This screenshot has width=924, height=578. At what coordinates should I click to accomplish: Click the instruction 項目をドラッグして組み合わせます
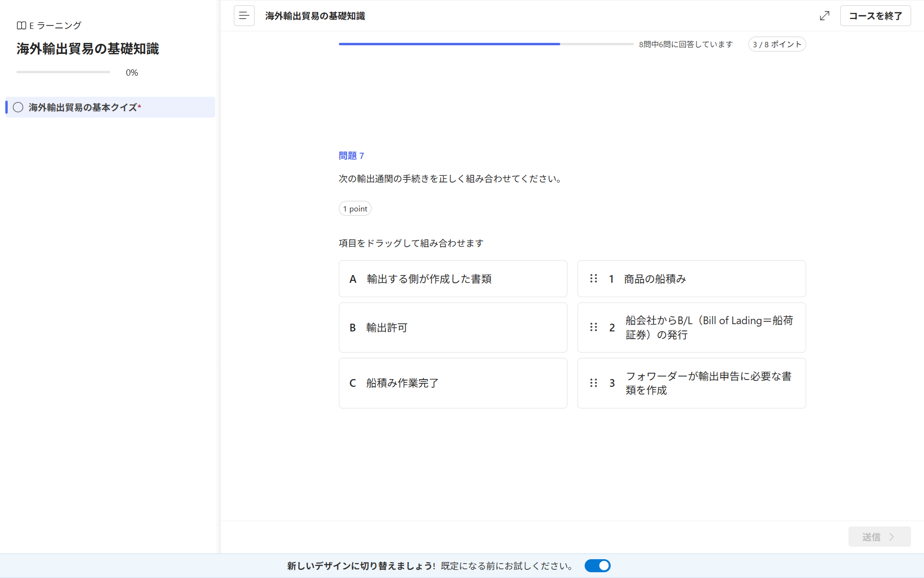click(x=411, y=243)
